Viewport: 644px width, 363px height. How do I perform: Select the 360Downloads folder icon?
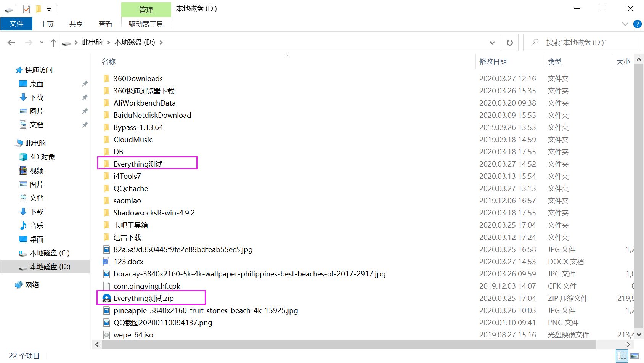tap(106, 79)
